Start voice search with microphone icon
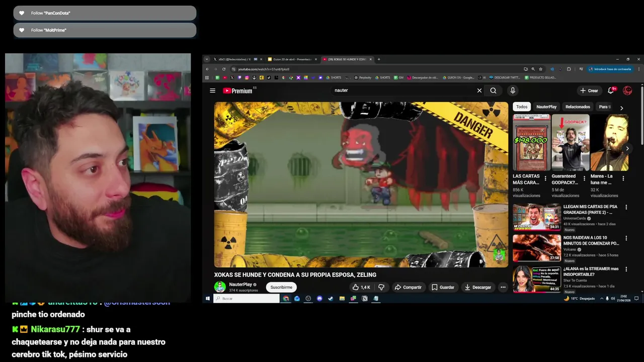The image size is (644, 362). click(x=513, y=90)
